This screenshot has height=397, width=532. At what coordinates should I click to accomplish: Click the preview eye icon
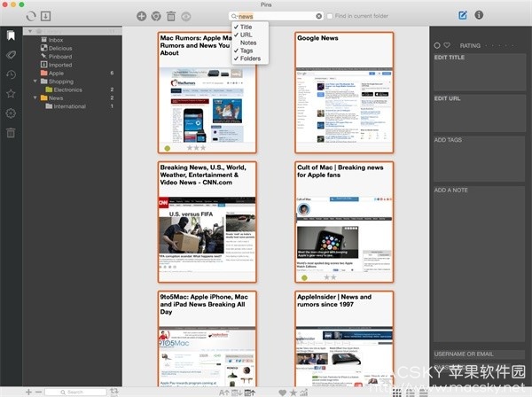pos(186,16)
